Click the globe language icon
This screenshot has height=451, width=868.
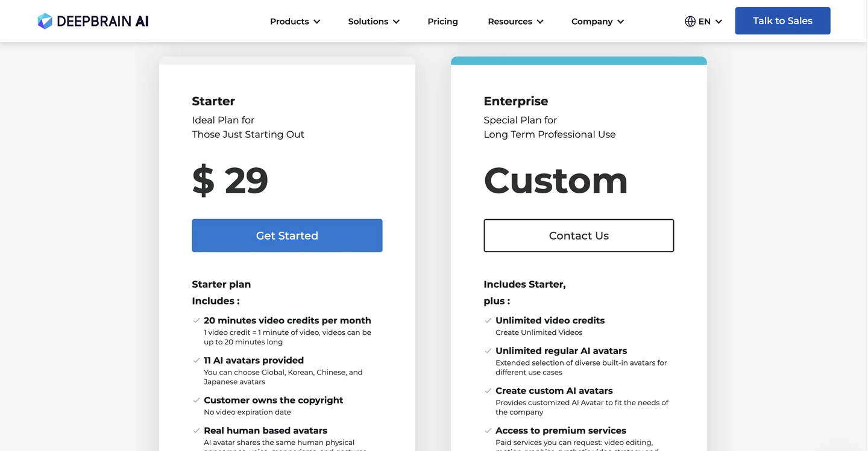coord(690,21)
